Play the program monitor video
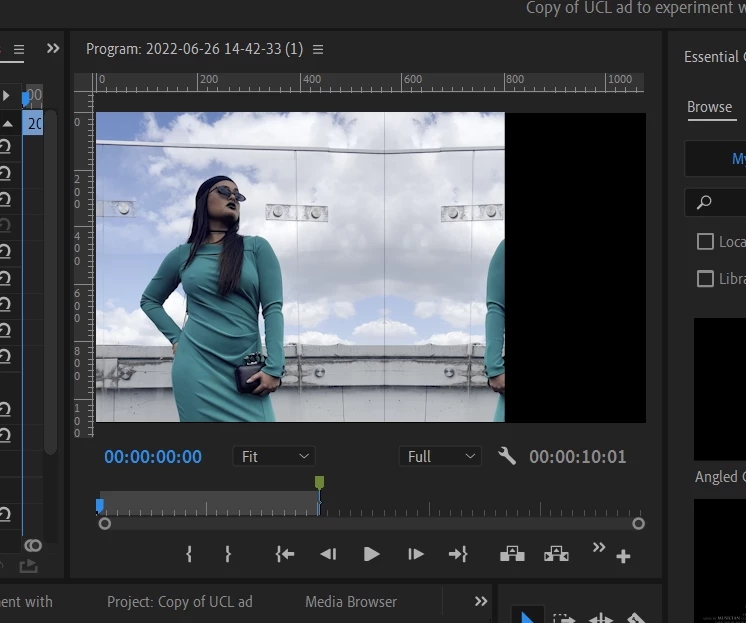Viewport: 746px width, 623px height. 371,554
